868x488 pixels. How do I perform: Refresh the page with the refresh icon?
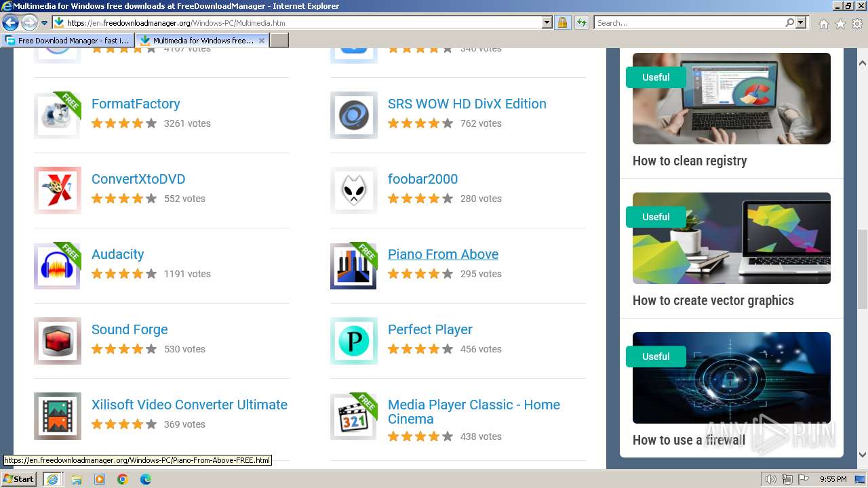point(582,23)
